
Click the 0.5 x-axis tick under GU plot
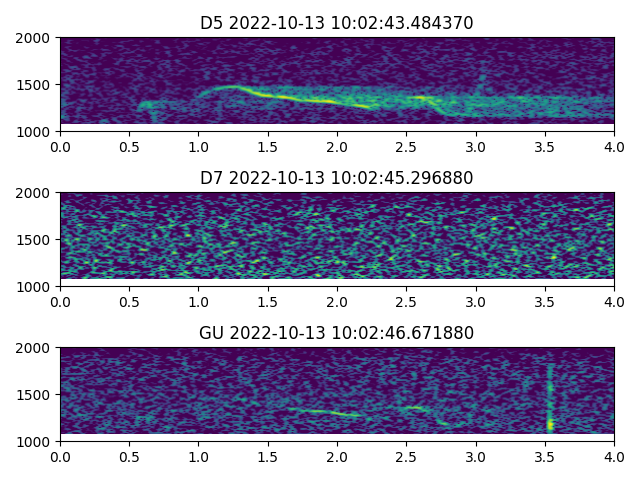[x=129, y=456]
